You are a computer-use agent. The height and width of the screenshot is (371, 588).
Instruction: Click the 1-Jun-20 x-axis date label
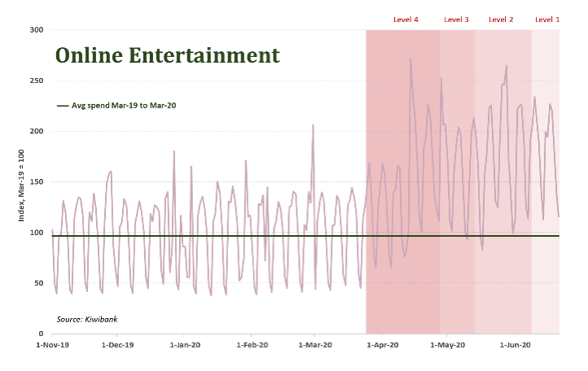pyautogui.click(x=515, y=345)
